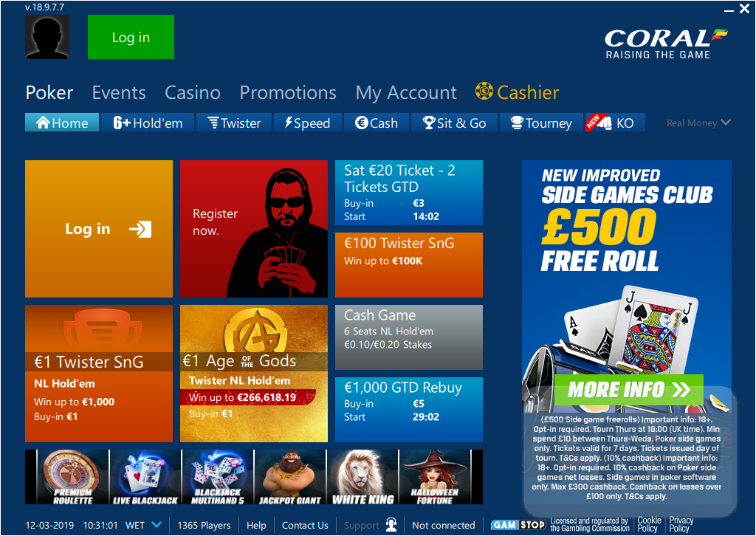Viewport: 756px width, 536px height.
Task: Launch the Jackpot Giant slot icon
Action: (x=290, y=477)
